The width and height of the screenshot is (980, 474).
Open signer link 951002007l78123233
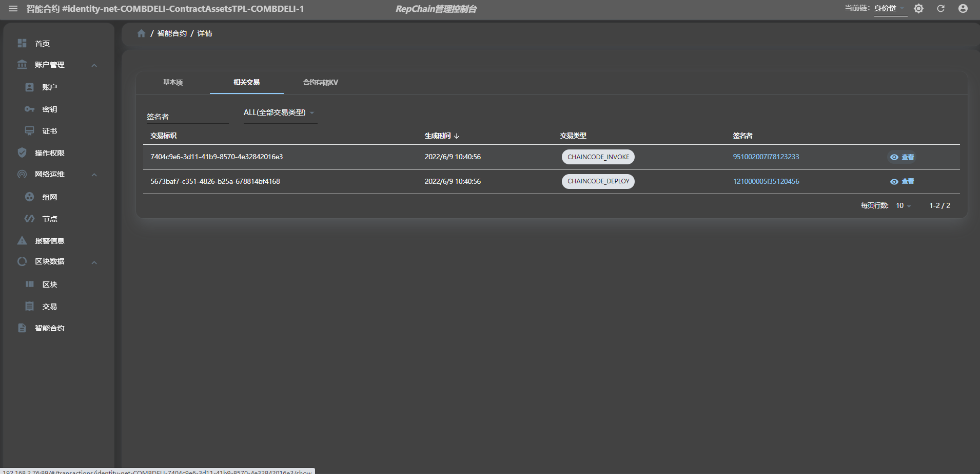click(x=766, y=157)
